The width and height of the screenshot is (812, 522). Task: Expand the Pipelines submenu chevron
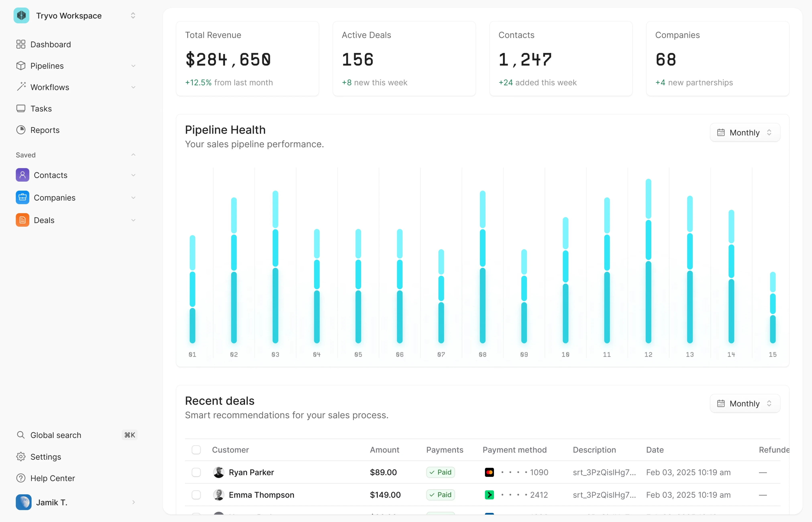133,66
